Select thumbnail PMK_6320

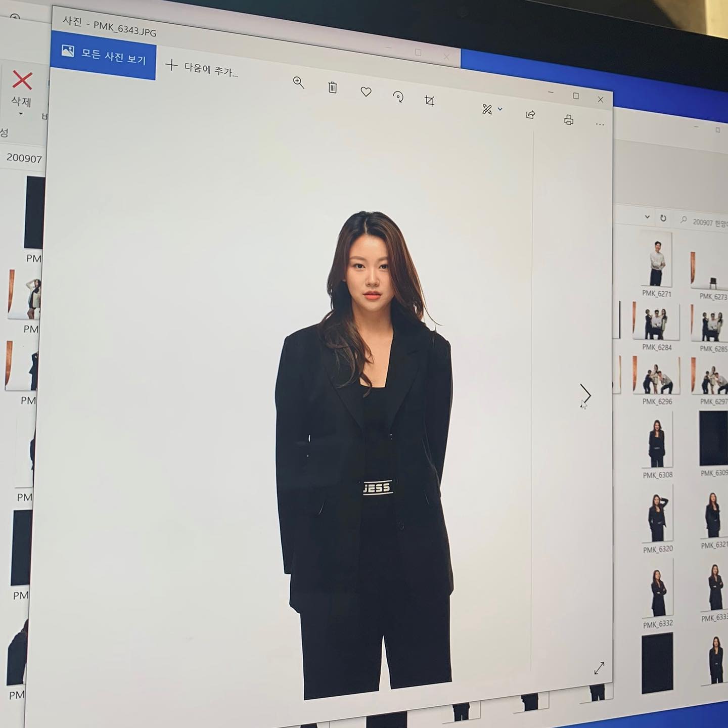(657, 514)
